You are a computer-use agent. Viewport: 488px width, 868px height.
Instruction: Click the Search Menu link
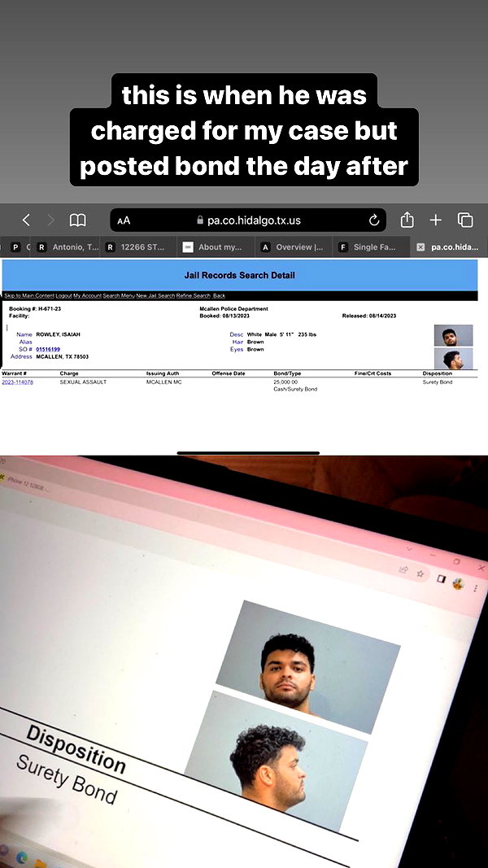coord(119,295)
